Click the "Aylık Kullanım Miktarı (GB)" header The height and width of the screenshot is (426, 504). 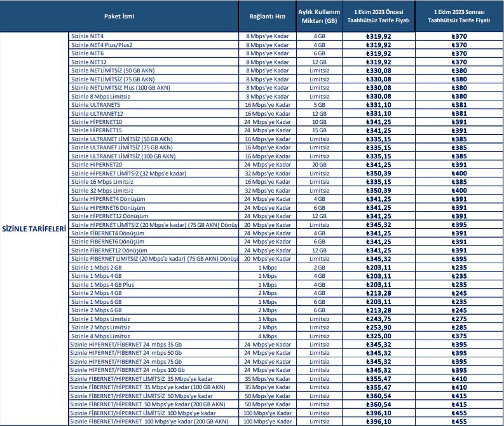point(318,16)
